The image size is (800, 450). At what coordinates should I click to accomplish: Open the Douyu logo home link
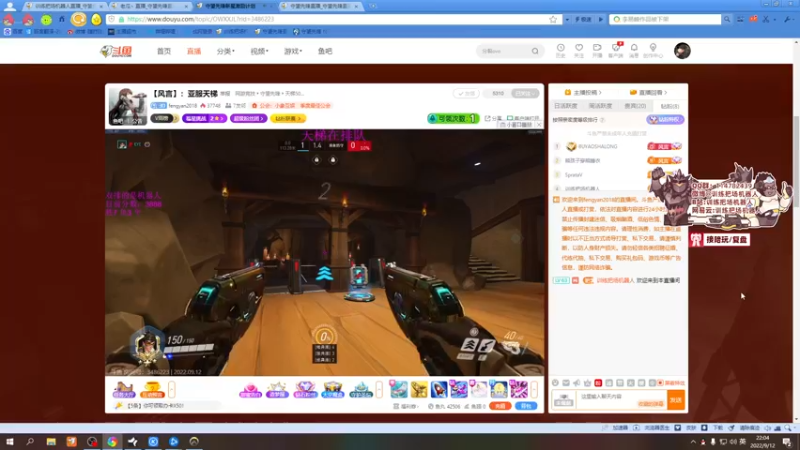(116, 51)
